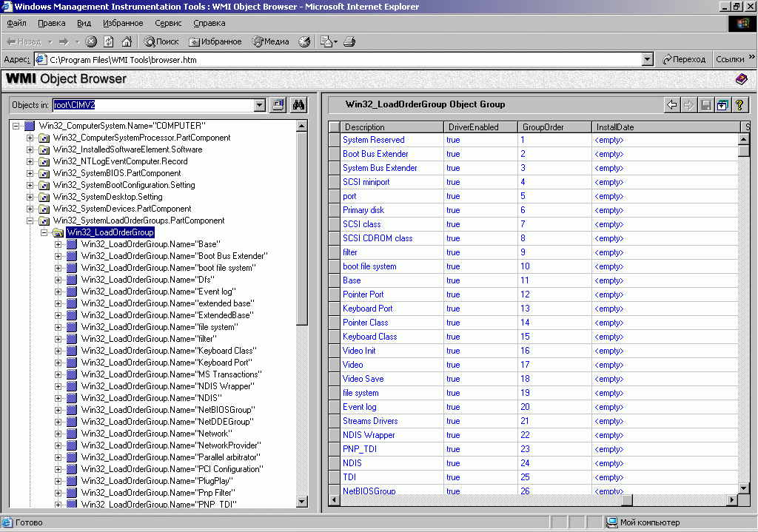758x532 pixels.
Task: Open the Objects in namespace dropdown
Action: pos(258,104)
